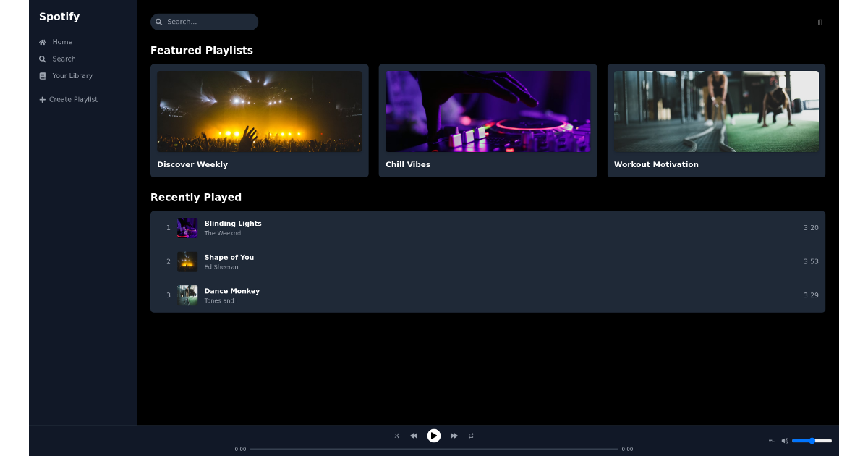Click the library book icon in the sidebar
This screenshot has height=456, width=868.
pyautogui.click(x=42, y=75)
